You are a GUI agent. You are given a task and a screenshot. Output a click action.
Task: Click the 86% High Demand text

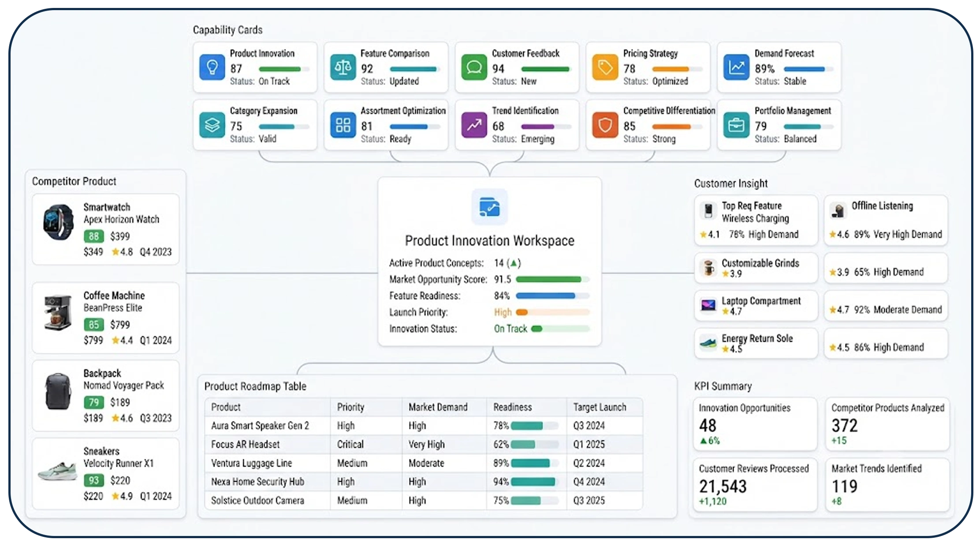889,348
